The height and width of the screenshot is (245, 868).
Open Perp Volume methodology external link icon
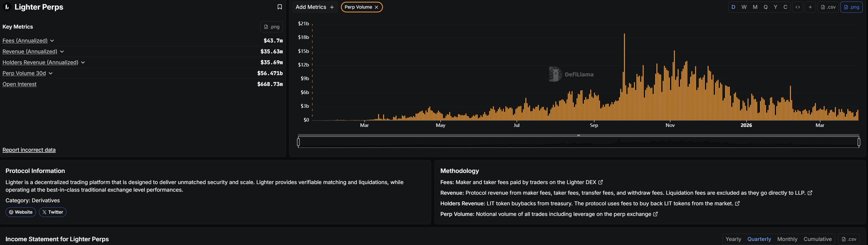[656, 214]
